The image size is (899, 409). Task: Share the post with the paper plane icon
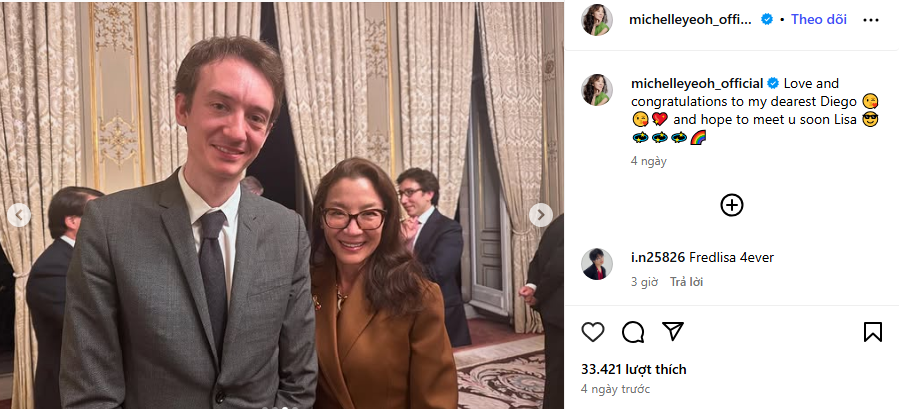(673, 331)
